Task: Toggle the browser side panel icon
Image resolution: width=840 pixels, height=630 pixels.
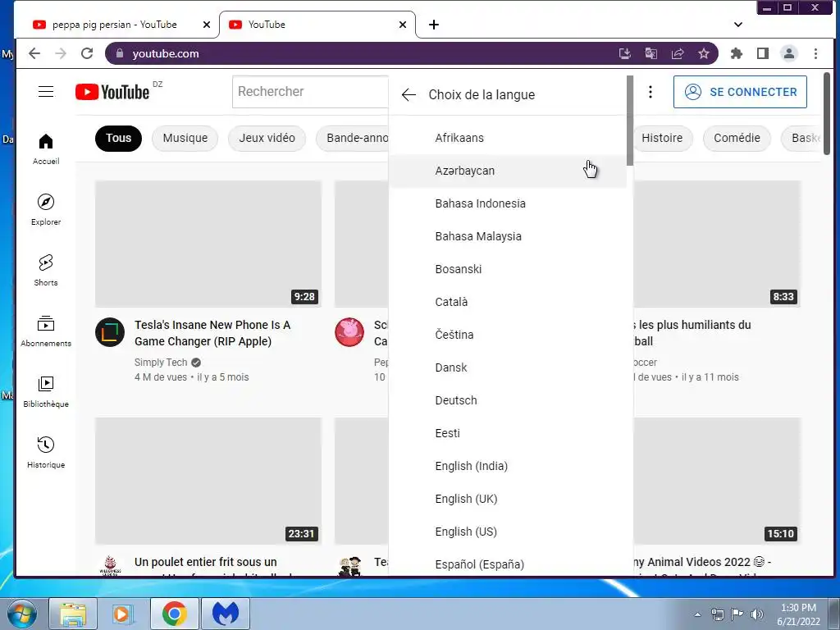Action: (763, 53)
